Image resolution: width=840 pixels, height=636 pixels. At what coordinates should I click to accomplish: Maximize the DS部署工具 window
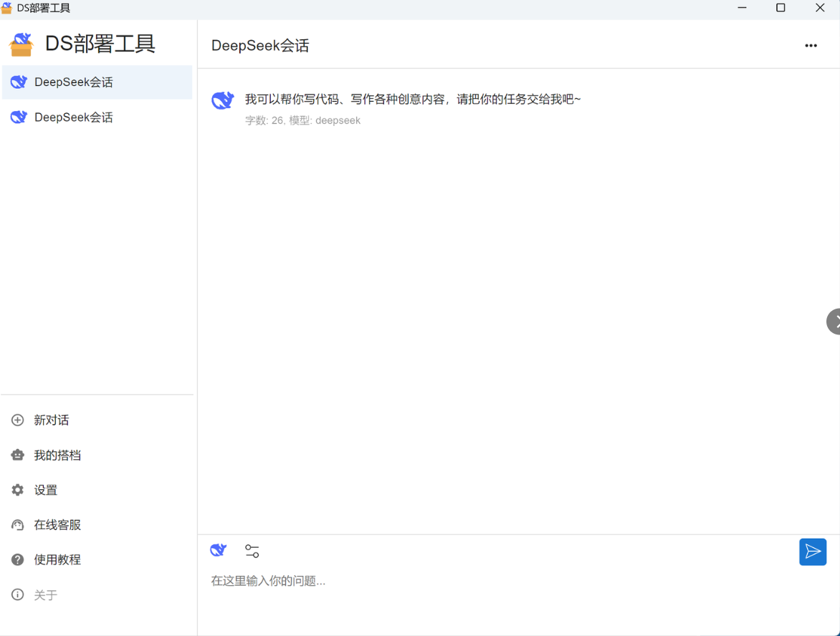[781, 8]
